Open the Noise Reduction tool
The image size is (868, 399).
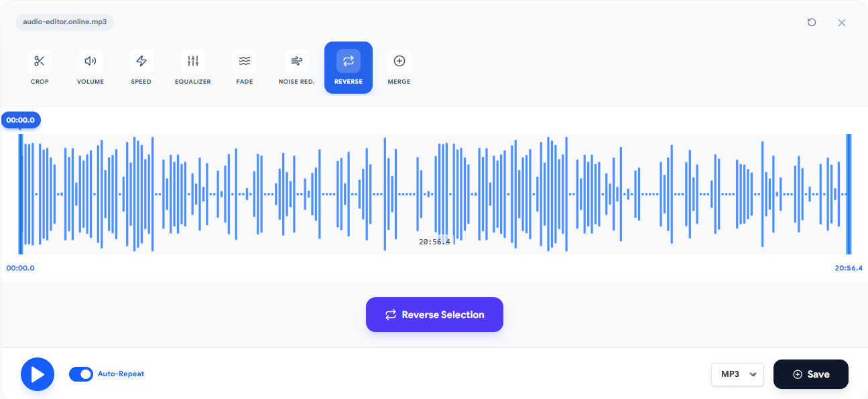coord(296,68)
